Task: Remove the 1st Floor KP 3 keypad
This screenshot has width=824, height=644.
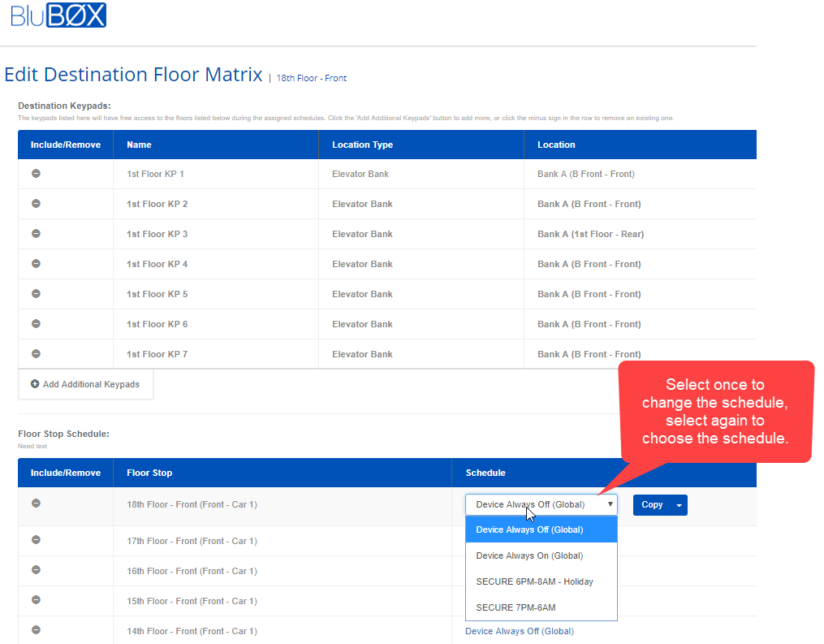Action: coord(36,233)
